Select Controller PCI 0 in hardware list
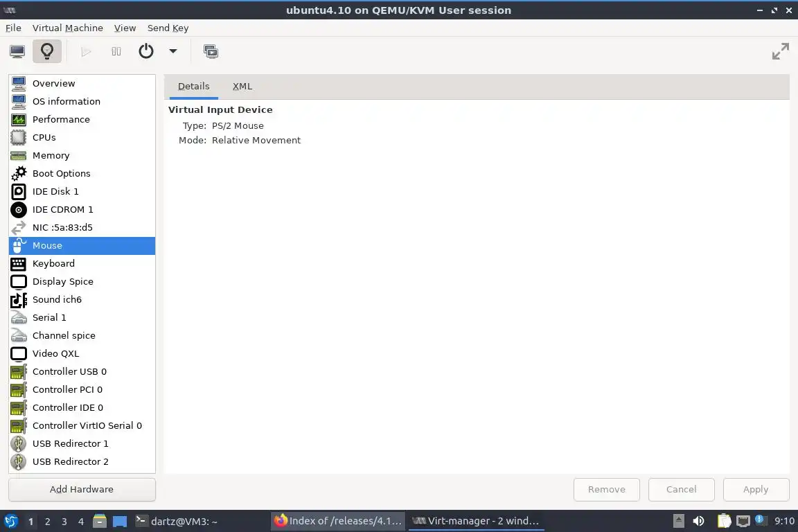798x532 pixels. [x=82, y=390]
